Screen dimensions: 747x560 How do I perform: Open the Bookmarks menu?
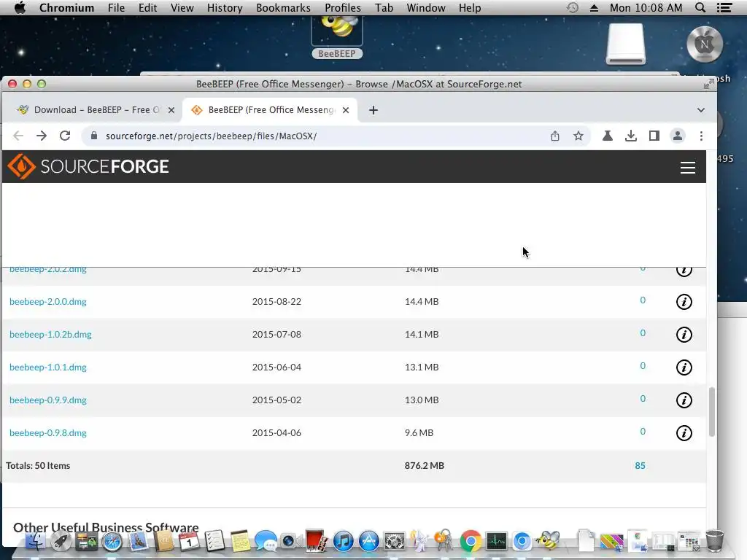point(283,7)
